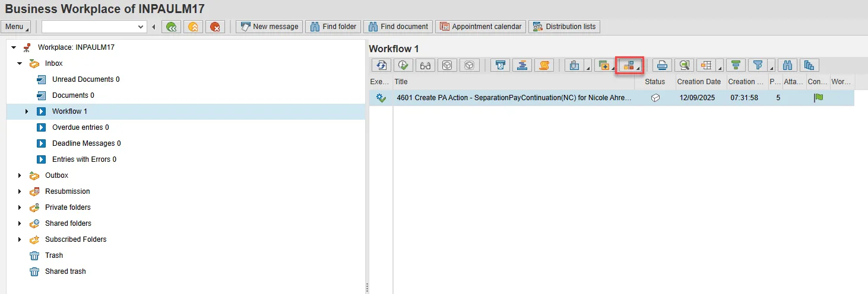This screenshot has height=294, width=868.
Task: Click the Print icon in Workflow toolbar
Action: pyautogui.click(x=663, y=66)
